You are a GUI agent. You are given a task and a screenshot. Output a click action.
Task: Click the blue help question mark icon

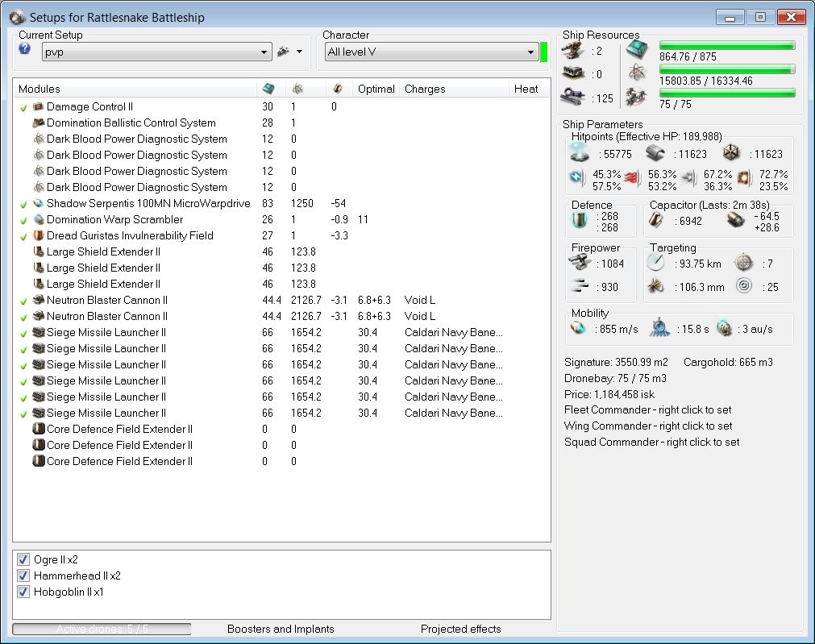click(x=24, y=49)
